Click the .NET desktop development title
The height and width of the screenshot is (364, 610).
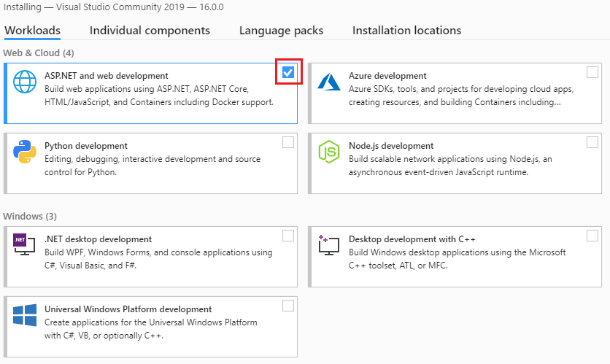[98, 239]
